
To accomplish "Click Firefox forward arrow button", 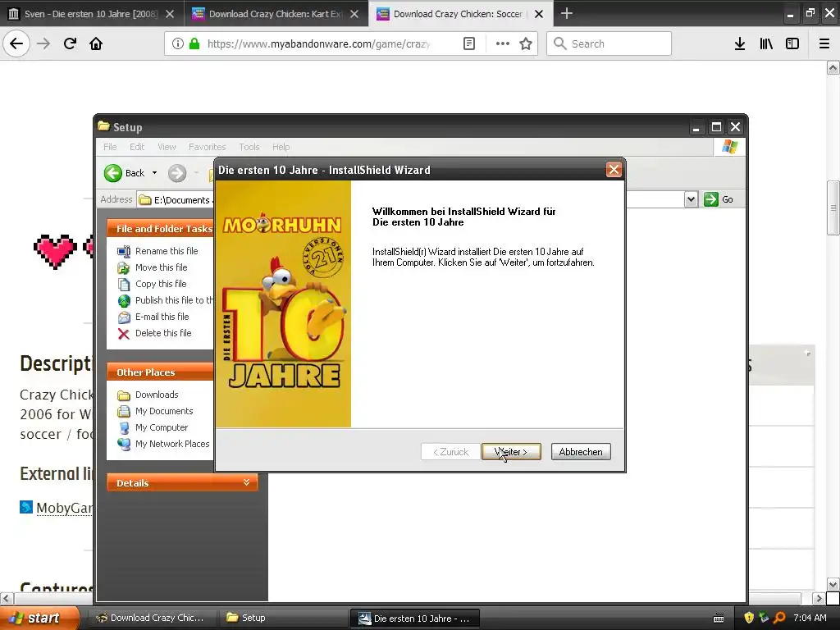I will (43, 43).
